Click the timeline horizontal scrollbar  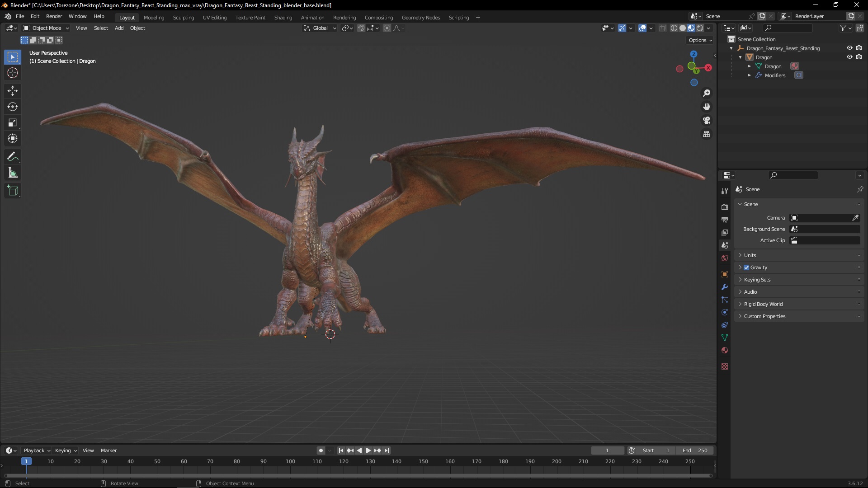click(x=358, y=475)
